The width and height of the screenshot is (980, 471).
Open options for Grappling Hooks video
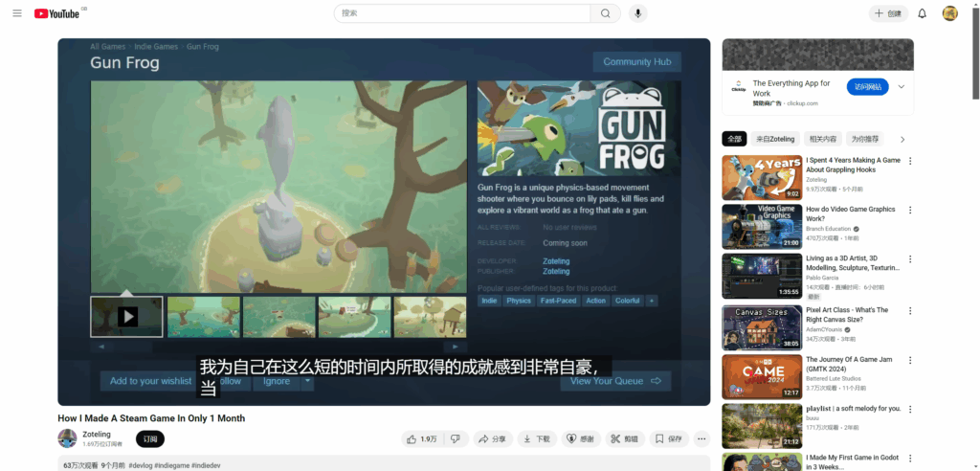coord(910,161)
